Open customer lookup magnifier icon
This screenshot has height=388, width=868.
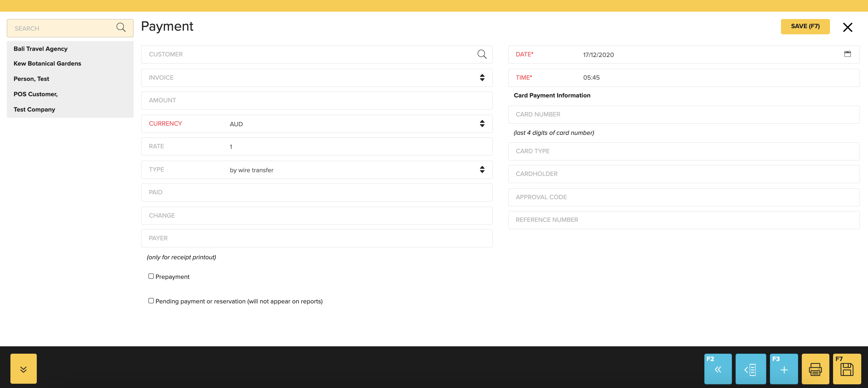482,54
